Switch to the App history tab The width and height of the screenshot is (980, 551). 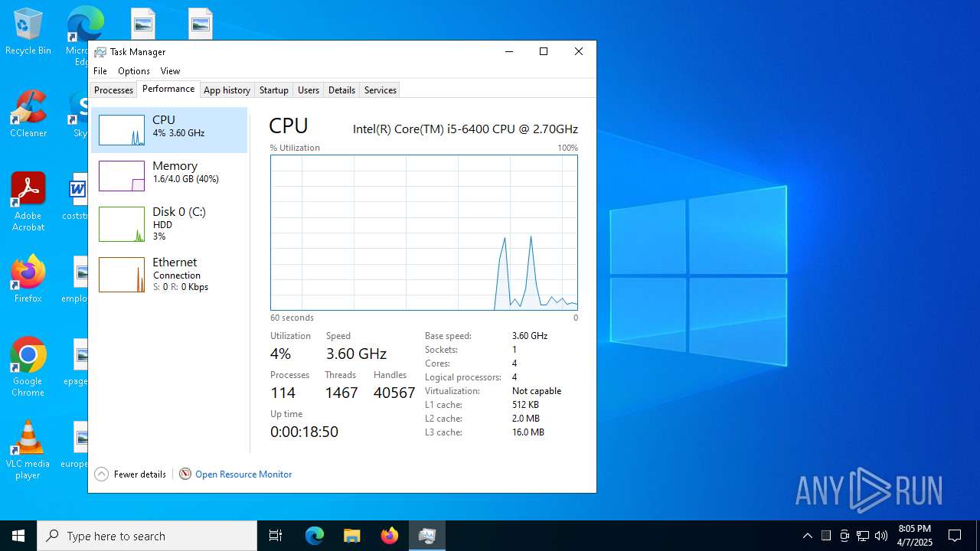pyautogui.click(x=227, y=90)
